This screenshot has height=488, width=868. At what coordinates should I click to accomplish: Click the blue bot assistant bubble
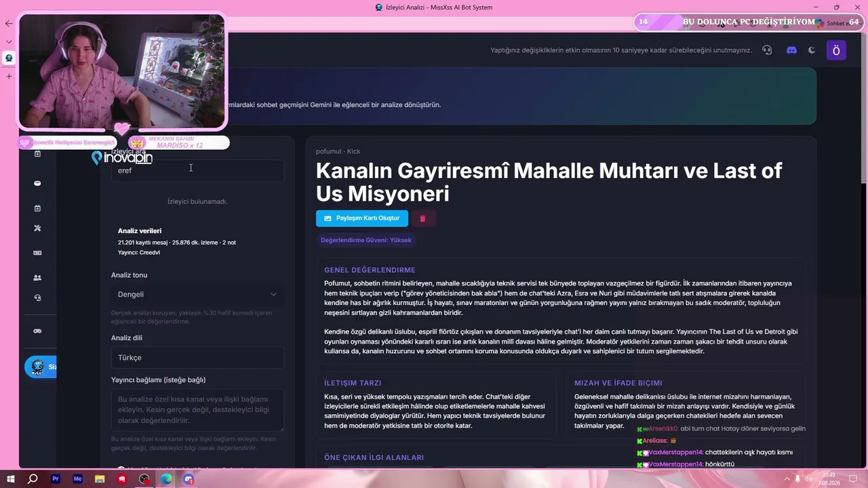coord(41,367)
